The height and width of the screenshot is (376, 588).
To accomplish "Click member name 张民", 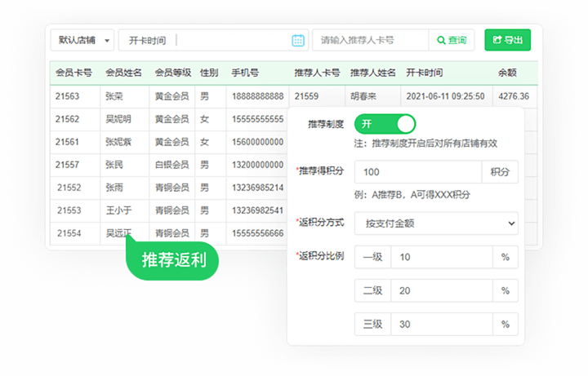I will pyautogui.click(x=114, y=165).
